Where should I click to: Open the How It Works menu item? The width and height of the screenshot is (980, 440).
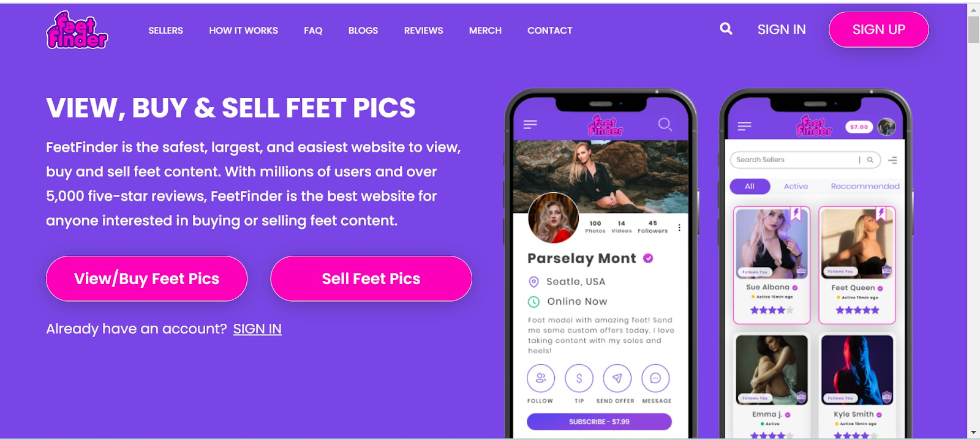[x=243, y=30]
